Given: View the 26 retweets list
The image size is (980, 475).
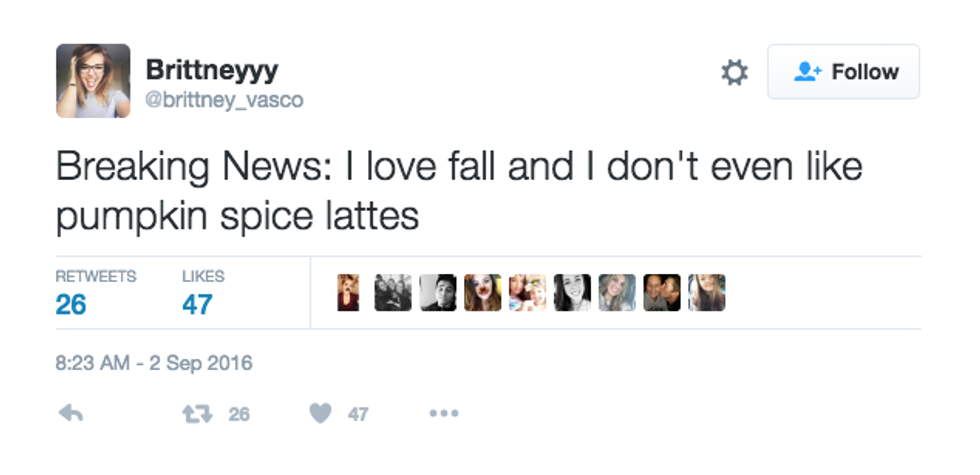Looking at the screenshot, I should [71, 304].
